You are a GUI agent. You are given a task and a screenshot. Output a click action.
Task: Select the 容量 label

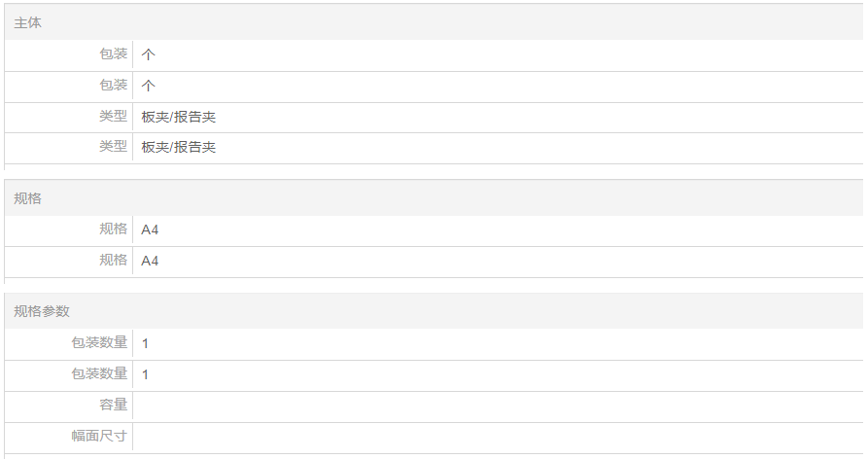113,405
